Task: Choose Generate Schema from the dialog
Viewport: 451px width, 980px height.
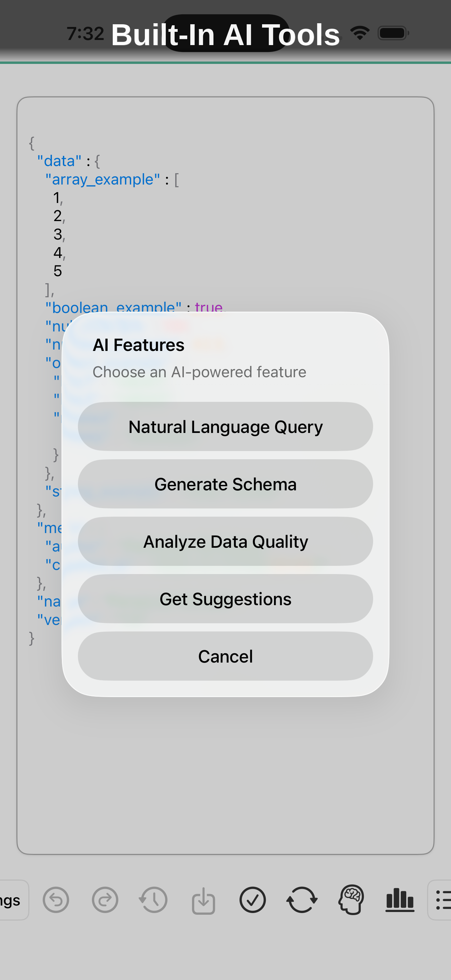Action: pos(225,484)
